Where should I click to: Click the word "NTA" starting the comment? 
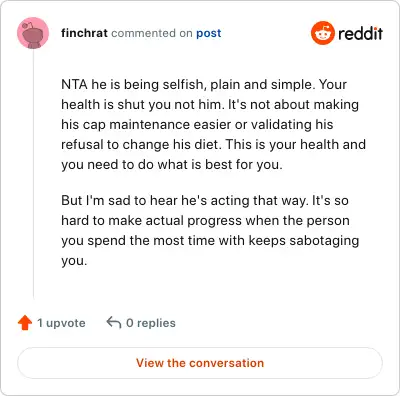(x=74, y=84)
